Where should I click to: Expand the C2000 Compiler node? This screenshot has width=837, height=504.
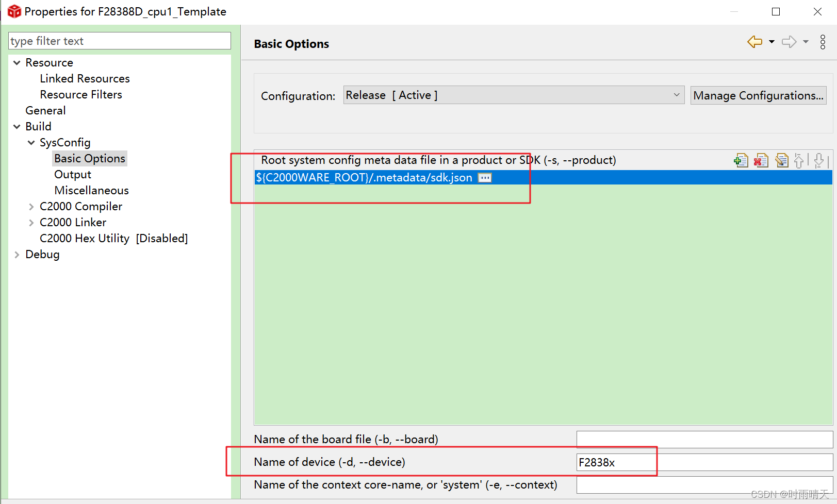tap(31, 207)
